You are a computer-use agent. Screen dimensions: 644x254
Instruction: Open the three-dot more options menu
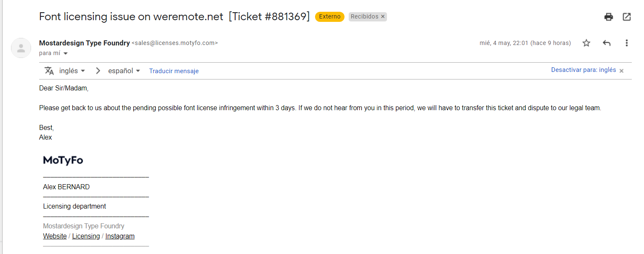[626, 43]
